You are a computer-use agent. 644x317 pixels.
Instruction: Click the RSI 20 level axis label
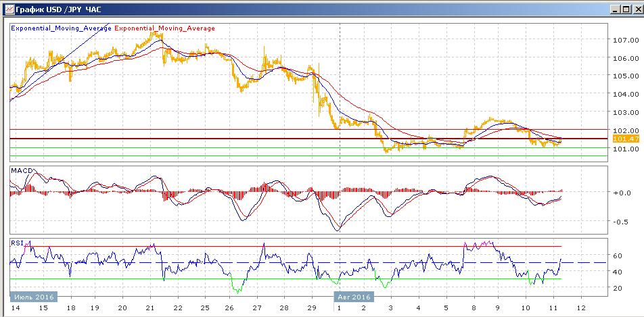pyautogui.click(x=618, y=289)
